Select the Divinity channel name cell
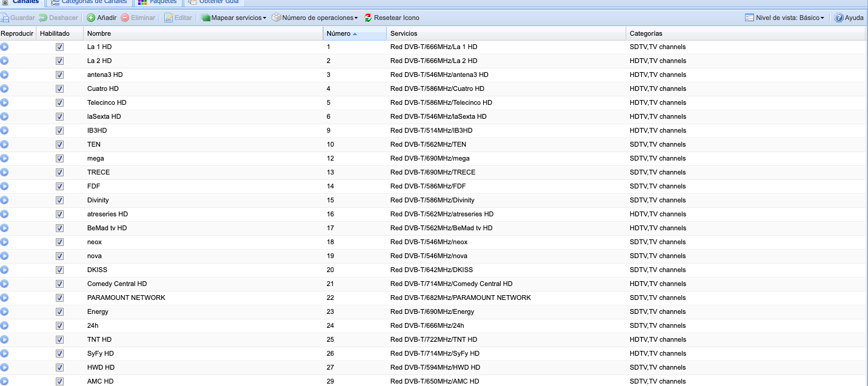The width and height of the screenshot is (868, 386). [x=98, y=200]
